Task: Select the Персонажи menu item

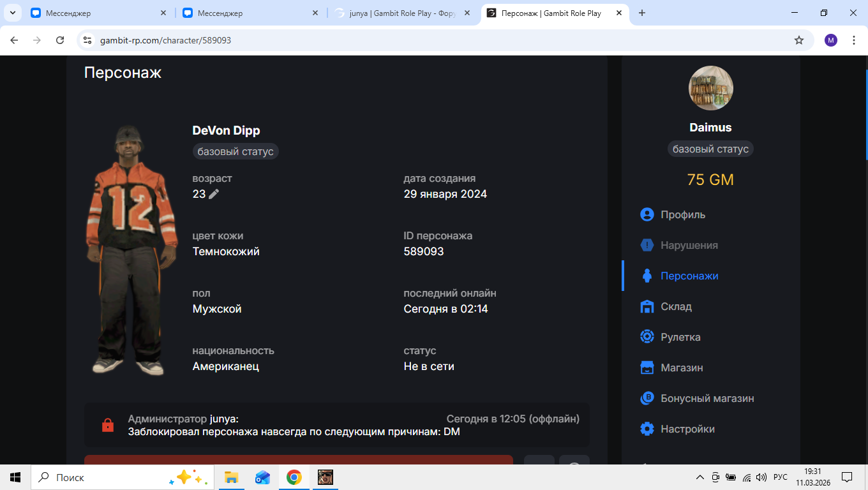Action: pyautogui.click(x=689, y=276)
